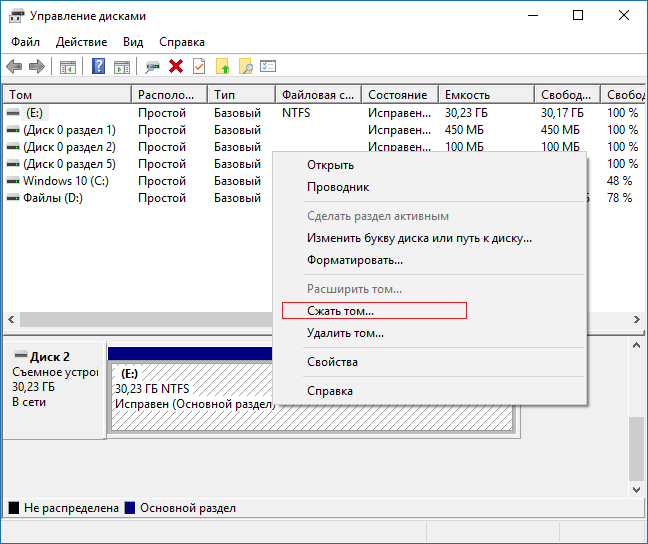Click the connect disk toolbar icon
648x544 pixels.
pyautogui.click(x=152, y=66)
